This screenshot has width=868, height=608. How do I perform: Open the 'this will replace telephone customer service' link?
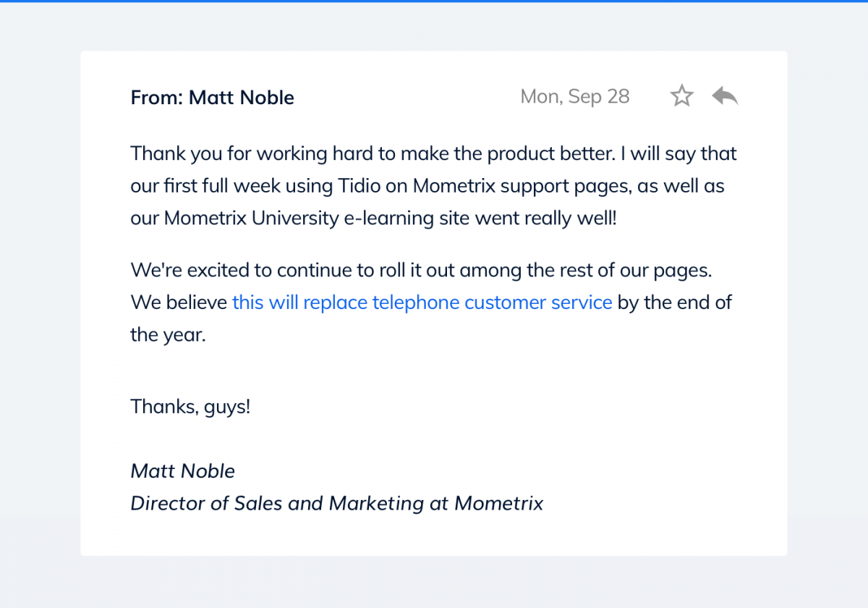422,302
